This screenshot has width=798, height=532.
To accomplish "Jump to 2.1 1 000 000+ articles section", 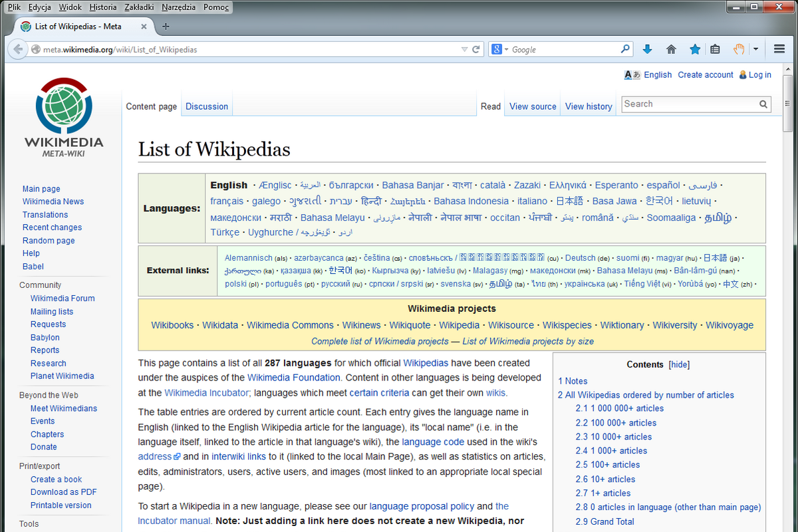I will 620,408.
